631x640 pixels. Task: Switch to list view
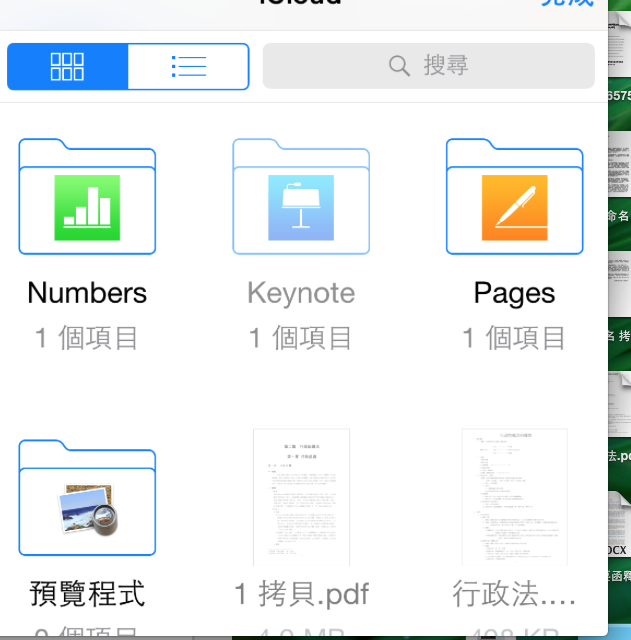coord(189,67)
